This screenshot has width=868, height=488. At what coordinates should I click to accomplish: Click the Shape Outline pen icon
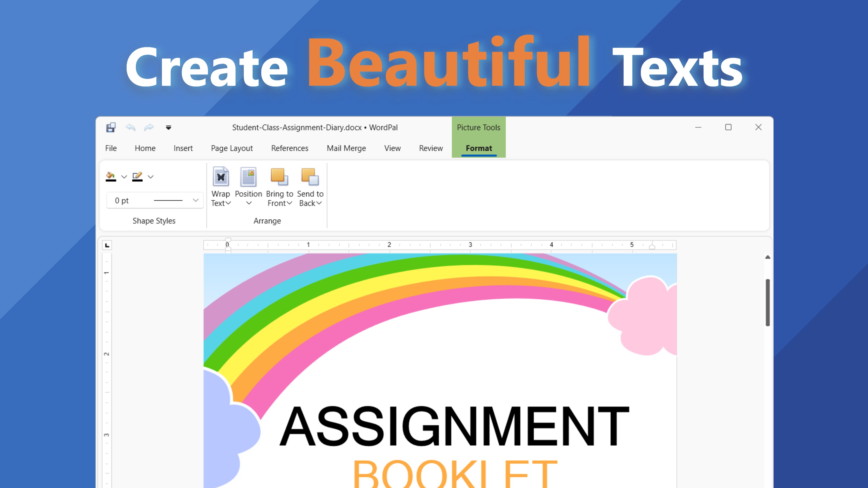[x=137, y=176]
